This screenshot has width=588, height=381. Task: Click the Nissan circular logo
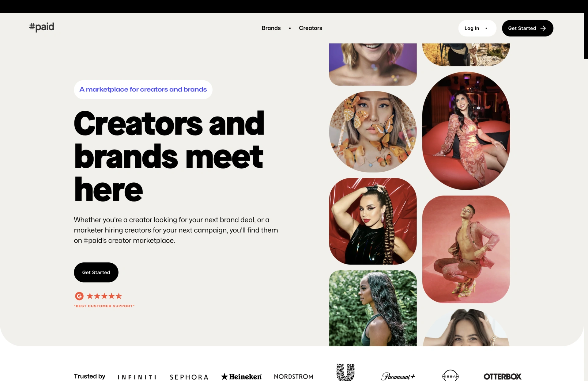450,375
